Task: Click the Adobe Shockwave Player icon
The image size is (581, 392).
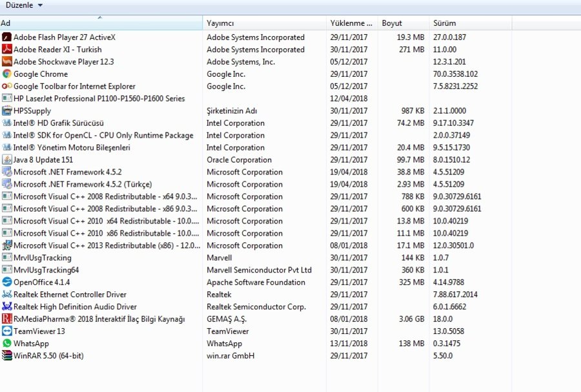Action: [6, 61]
